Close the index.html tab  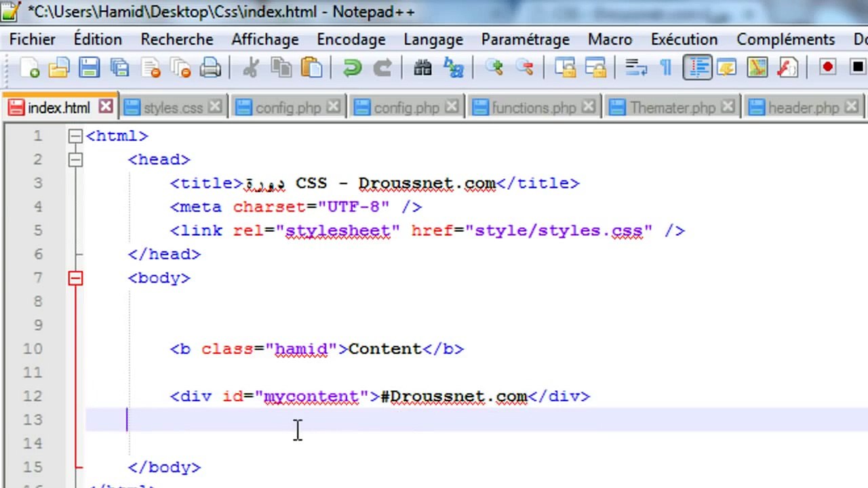click(x=105, y=107)
